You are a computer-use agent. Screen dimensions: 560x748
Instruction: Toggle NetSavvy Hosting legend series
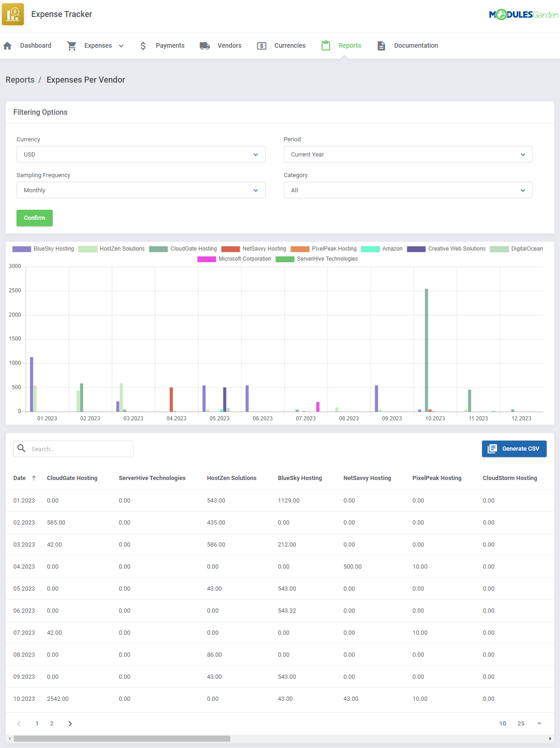coord(254,249)
